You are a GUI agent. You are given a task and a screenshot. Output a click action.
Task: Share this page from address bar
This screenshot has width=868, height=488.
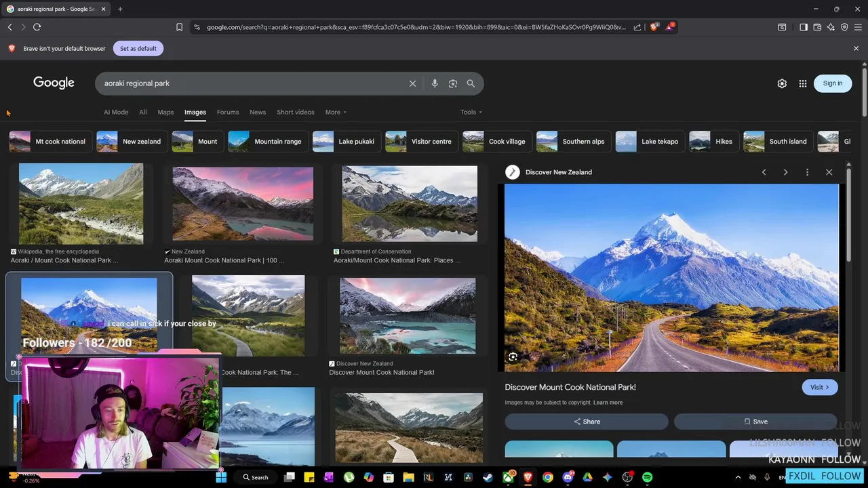pos(637,27)
